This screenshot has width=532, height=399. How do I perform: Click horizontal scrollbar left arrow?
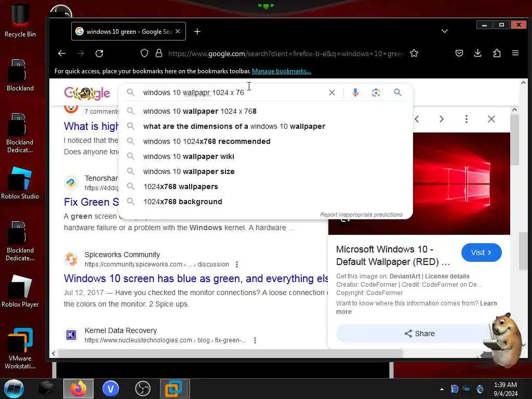[x=54, y=353]
